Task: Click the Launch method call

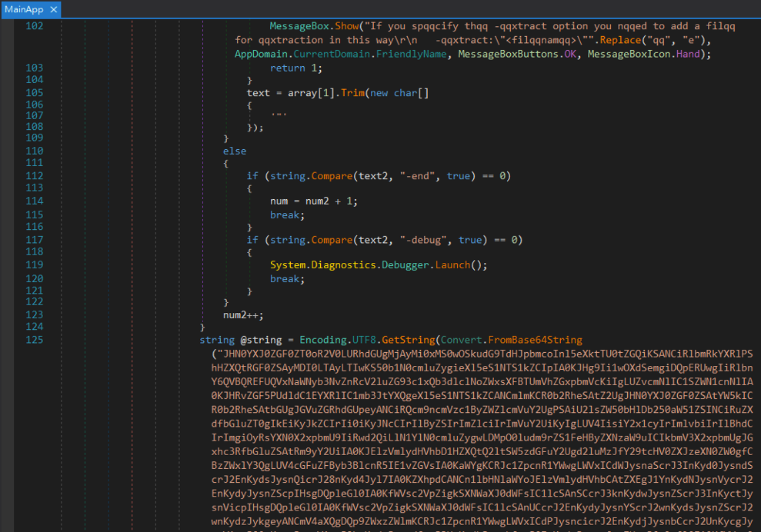Action: coord(452,265)
